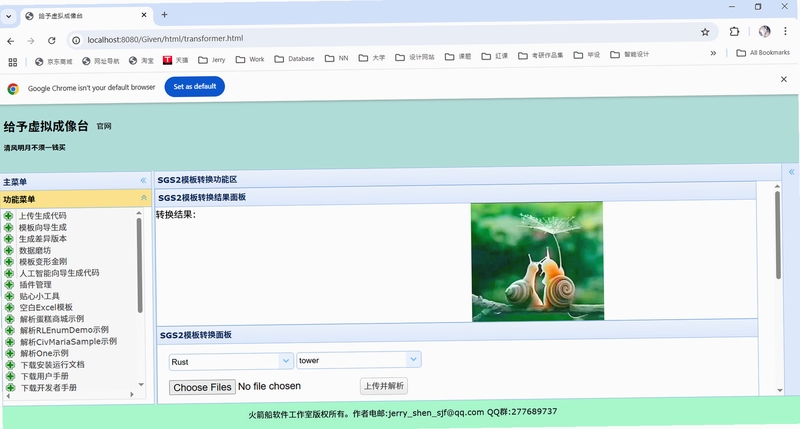
Task: Open the 智能设计 bookmarks folder
Action: (630, 54)
